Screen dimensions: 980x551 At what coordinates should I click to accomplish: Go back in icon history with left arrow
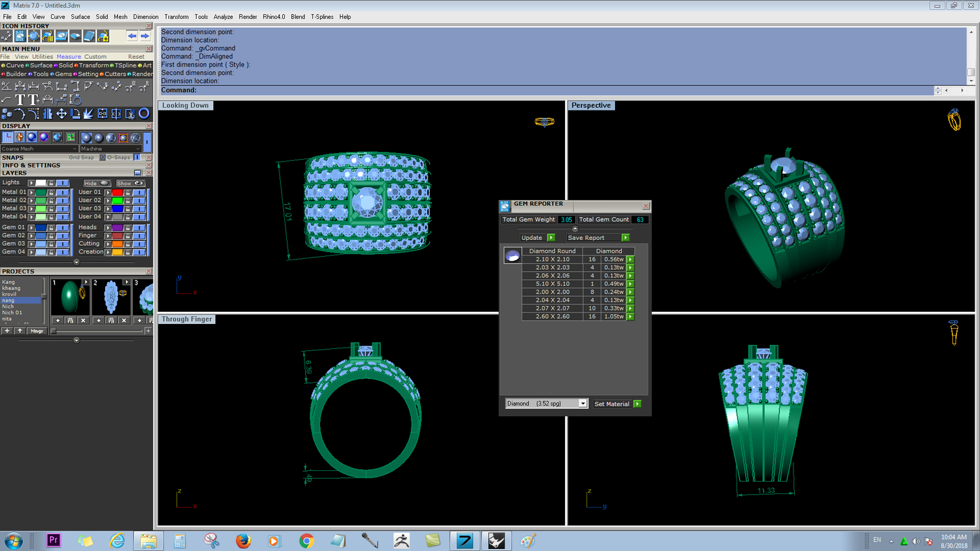132,36
